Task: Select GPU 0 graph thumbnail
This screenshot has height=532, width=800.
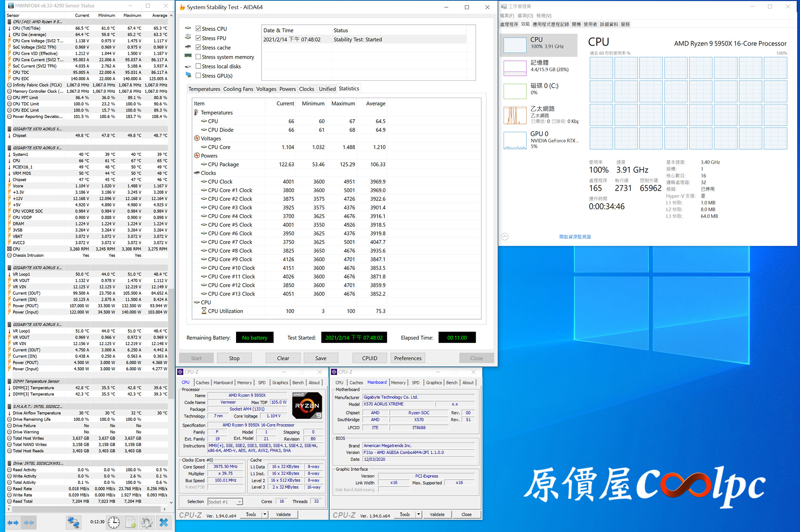Action: [515, 141]
